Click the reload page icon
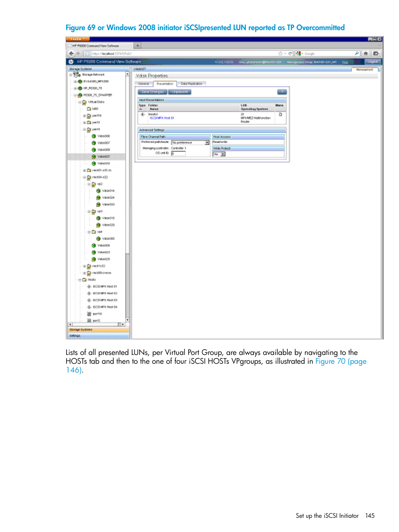The width and height of the screenshot is (399, 532). pyautogui.click(x=290, y=54)
